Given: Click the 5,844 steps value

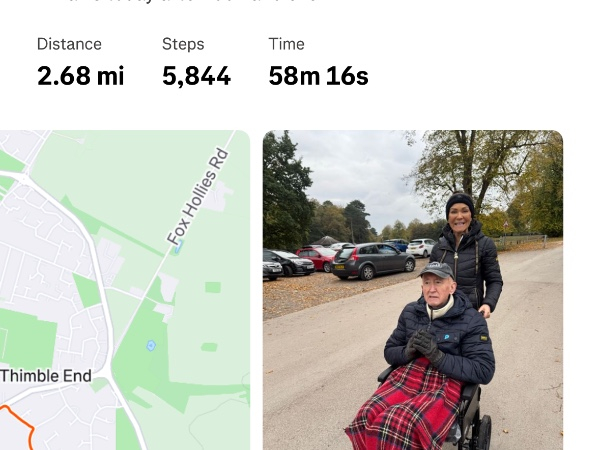Looking at the screenshot, I should [196, 76].
